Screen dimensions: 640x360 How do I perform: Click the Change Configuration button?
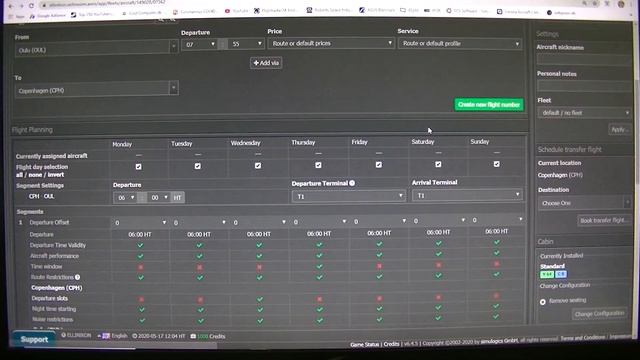(x=599, y=313)
